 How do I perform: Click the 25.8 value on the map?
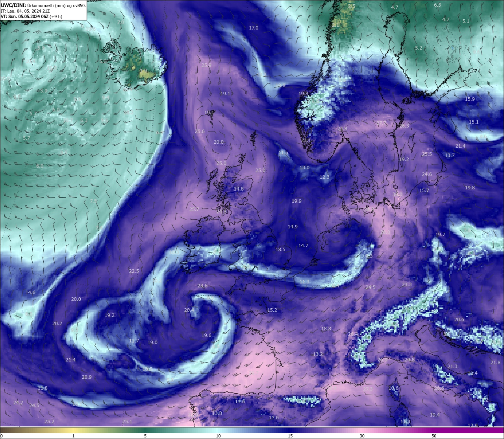[342, 129]
